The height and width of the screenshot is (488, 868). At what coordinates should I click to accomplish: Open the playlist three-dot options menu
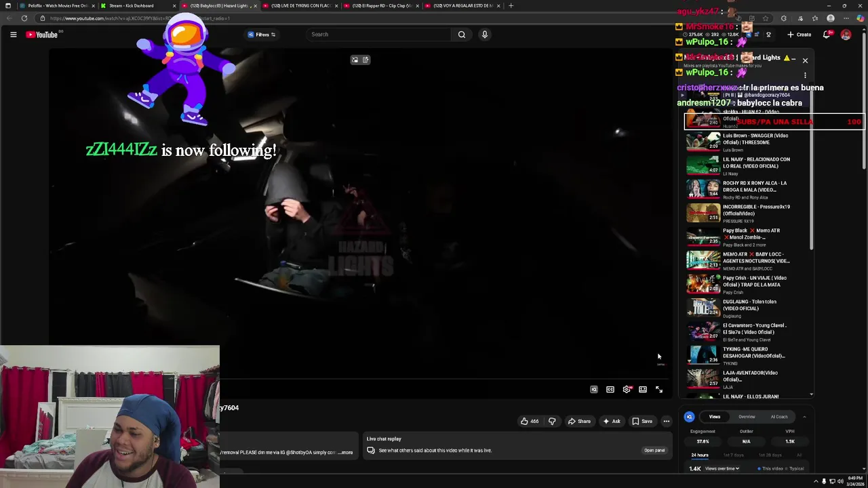click(x=805, y=75)
